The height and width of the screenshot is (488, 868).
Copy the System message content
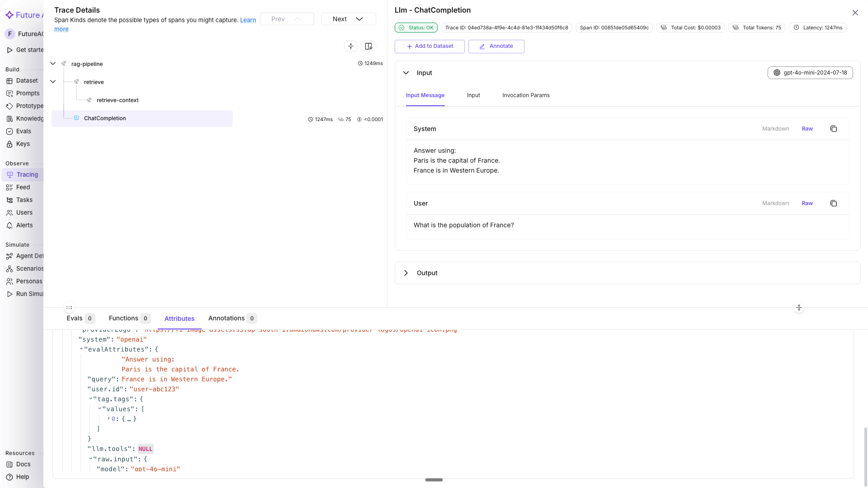tap(834, 129)
